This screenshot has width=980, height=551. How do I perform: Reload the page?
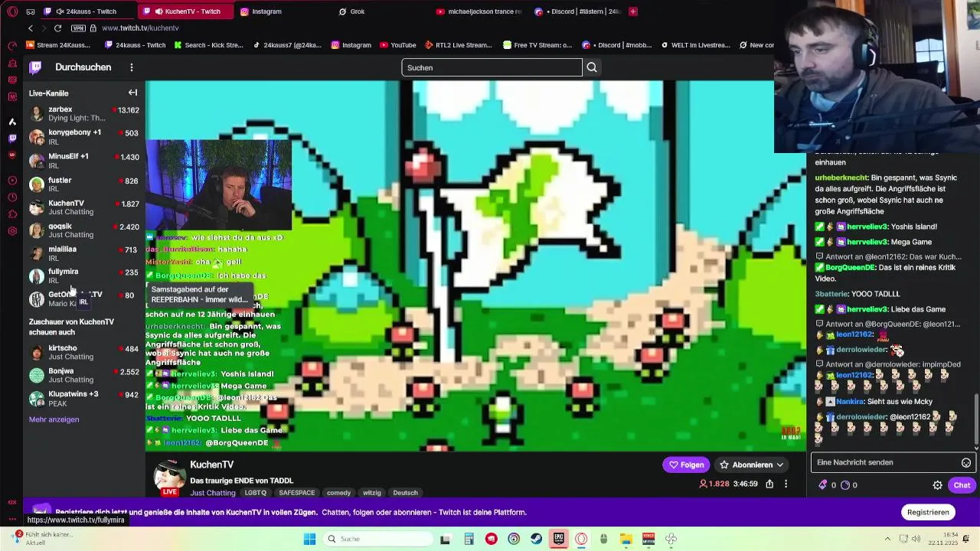(57, 28)
